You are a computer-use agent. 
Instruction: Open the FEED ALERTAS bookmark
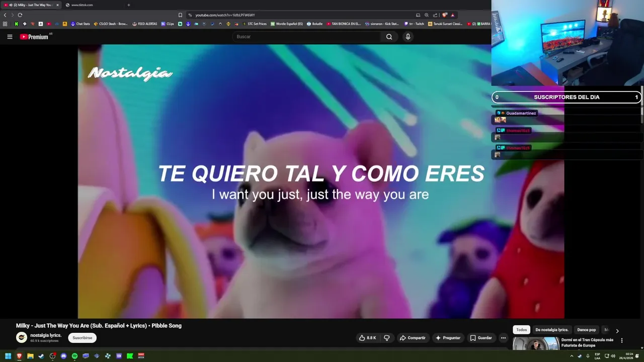coord(145,24)
